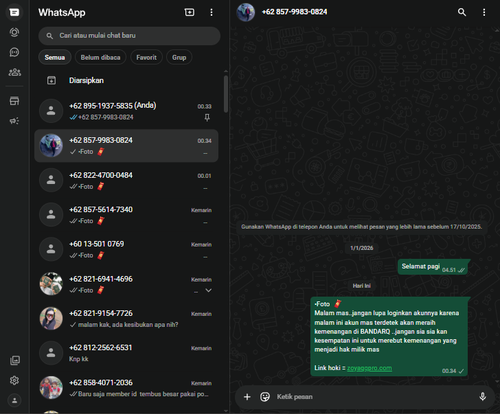
Task: Click the 1/1/2026 date label
Action: 362,248
